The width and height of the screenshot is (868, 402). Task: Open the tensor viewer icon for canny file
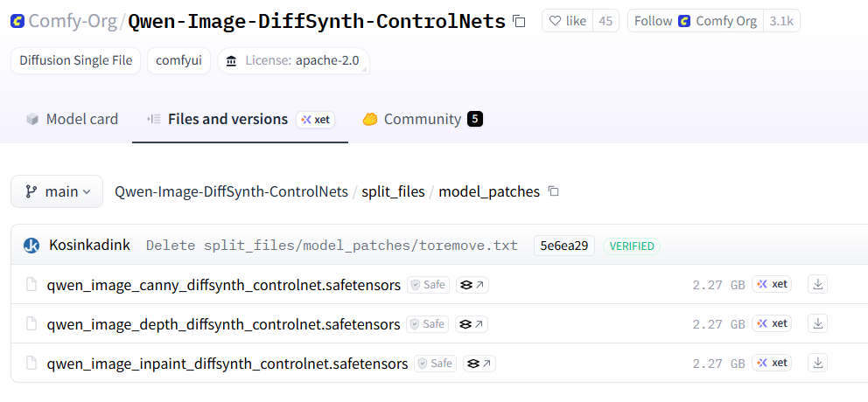coord(472,285)
